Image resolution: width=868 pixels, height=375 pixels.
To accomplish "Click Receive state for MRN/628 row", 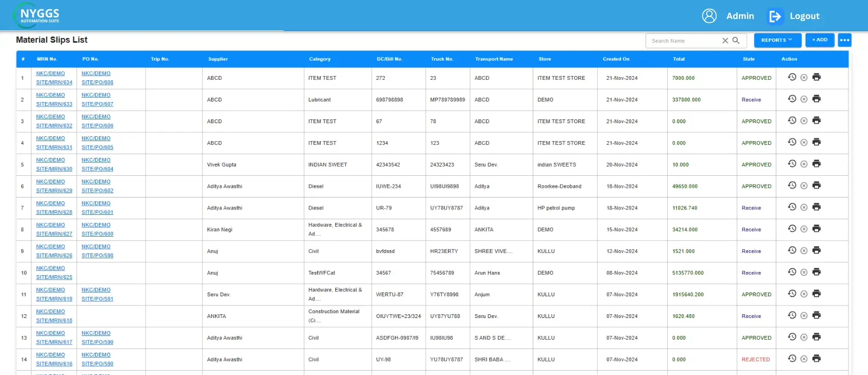I will tap(751, 208).
